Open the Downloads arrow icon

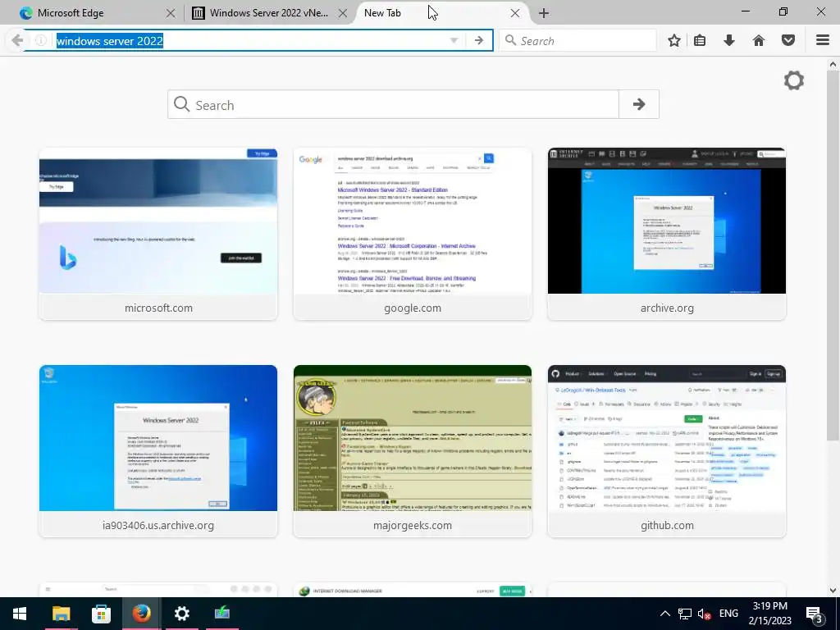729,41
